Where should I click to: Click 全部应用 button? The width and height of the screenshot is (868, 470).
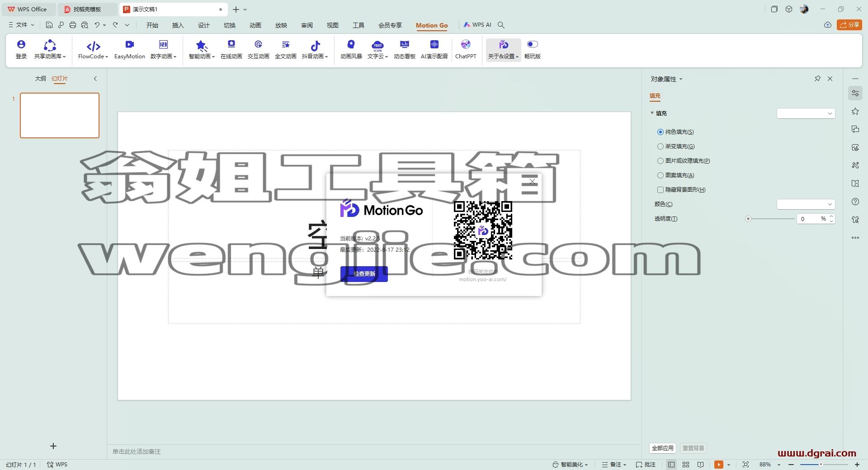[x=663, y=448]
